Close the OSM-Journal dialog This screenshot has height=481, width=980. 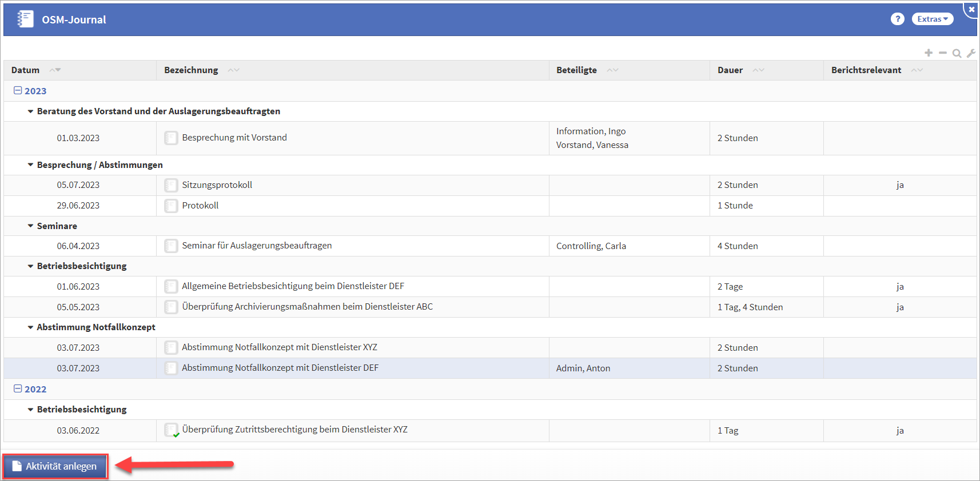point(971,9)
